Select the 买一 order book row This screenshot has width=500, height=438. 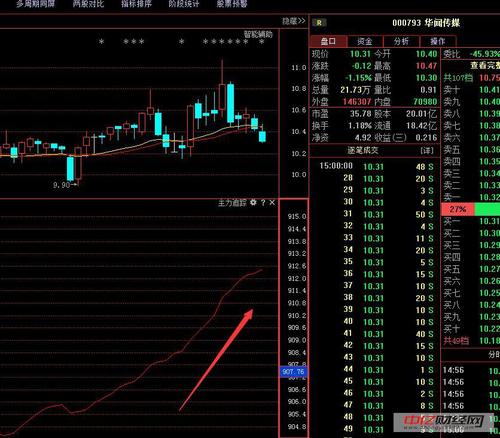coord(471,221)
